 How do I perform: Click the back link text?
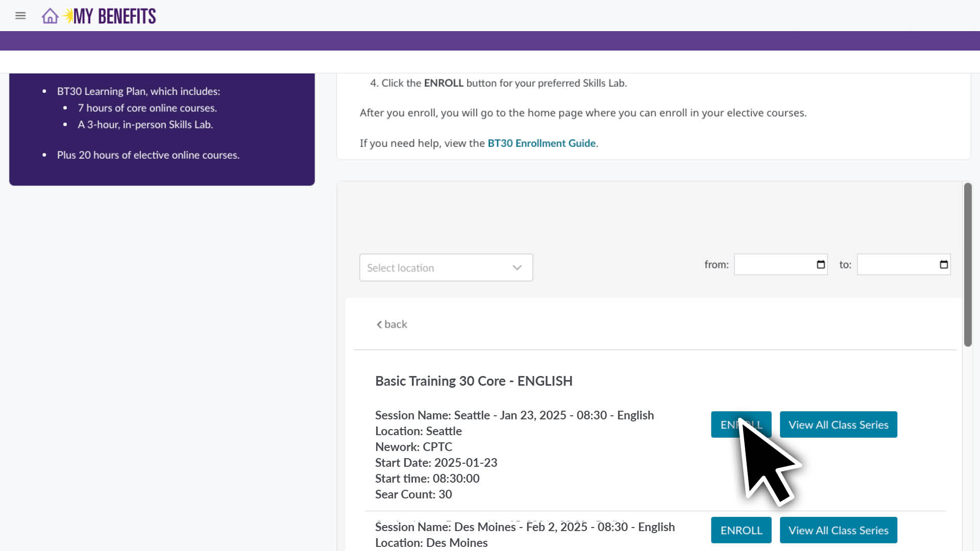396,324
